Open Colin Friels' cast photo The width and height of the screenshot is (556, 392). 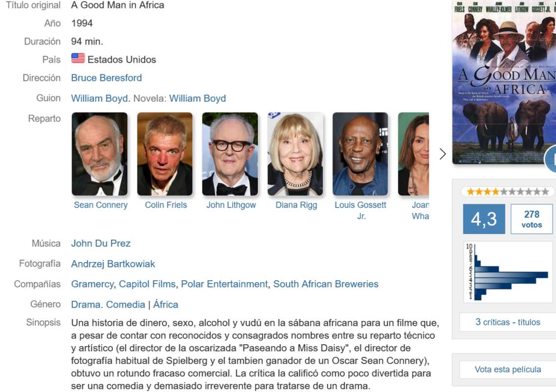[165, 154]
